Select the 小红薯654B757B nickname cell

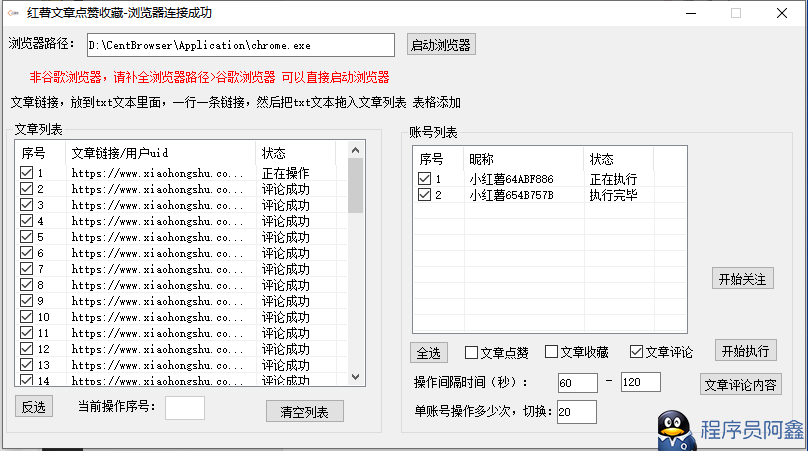coord(511,195)
